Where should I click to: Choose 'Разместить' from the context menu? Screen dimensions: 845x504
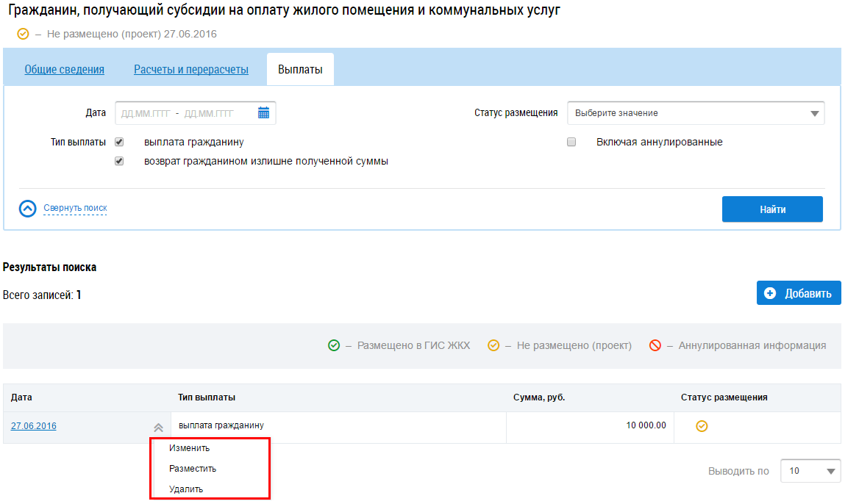click(193, 468)
